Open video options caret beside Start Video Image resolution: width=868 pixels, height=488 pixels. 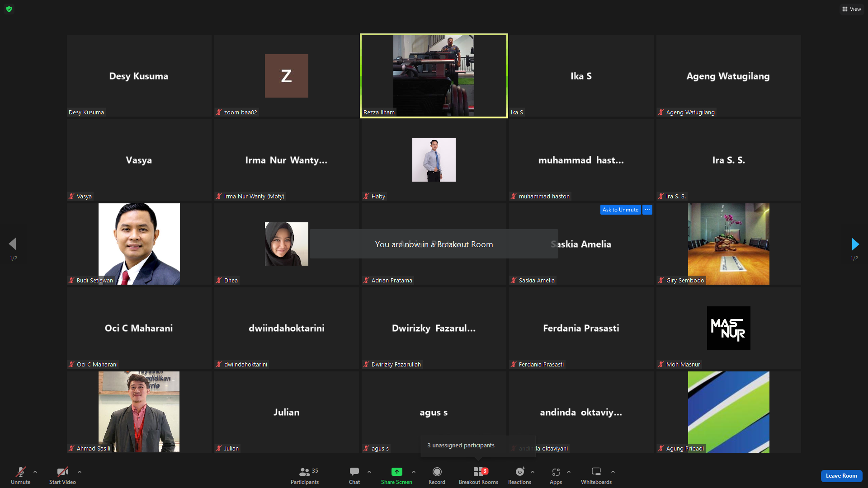pyautogui.click(x=80, y=472)
